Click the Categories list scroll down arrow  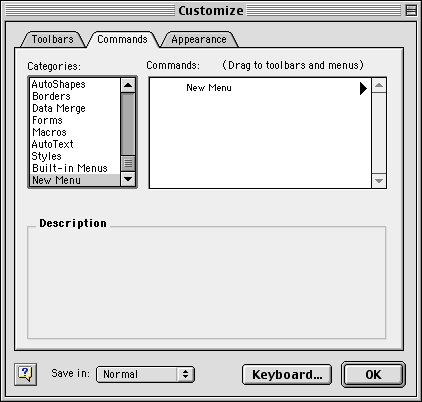128,179
